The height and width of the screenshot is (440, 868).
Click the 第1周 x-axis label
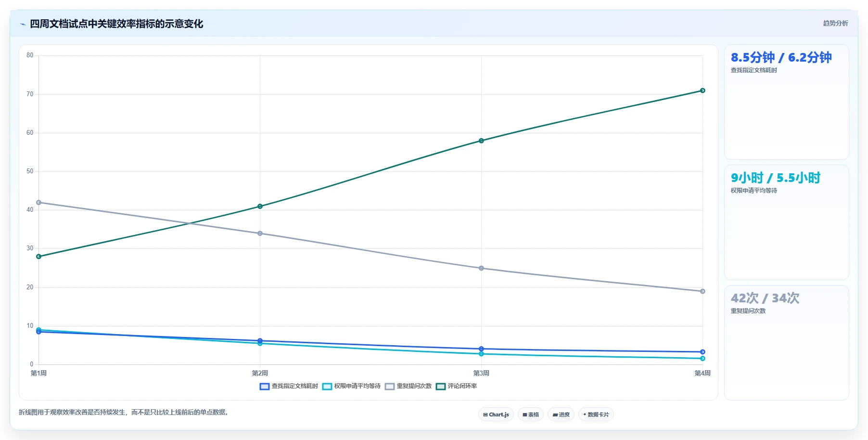(39, 374)
